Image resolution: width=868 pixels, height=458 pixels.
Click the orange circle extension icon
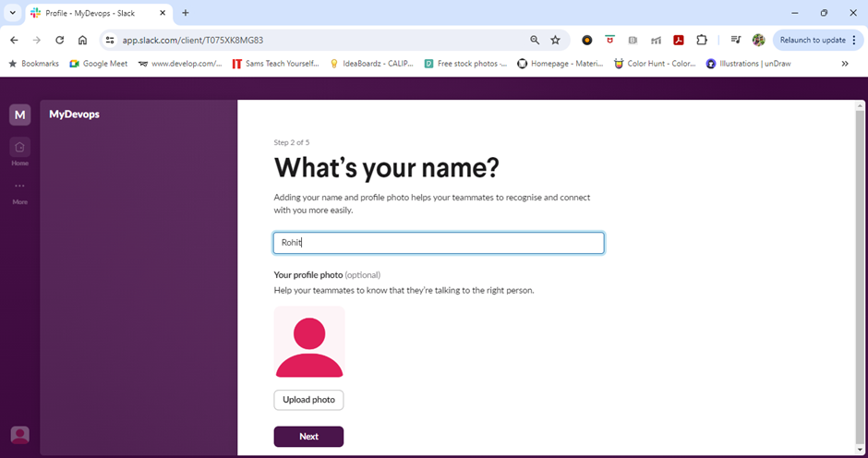(x=586, y=40)
